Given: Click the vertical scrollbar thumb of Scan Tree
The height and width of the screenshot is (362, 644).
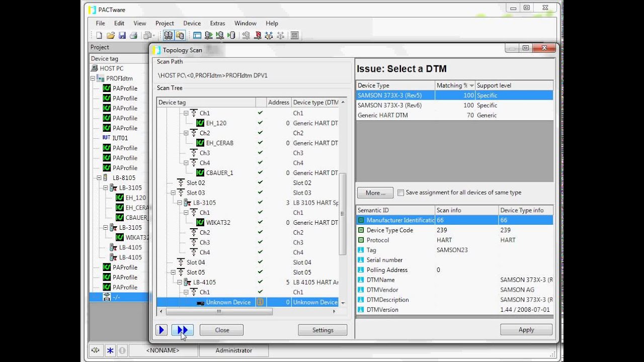Looking at the screenshot, I should pyautogui.click(x=343, y=214).
